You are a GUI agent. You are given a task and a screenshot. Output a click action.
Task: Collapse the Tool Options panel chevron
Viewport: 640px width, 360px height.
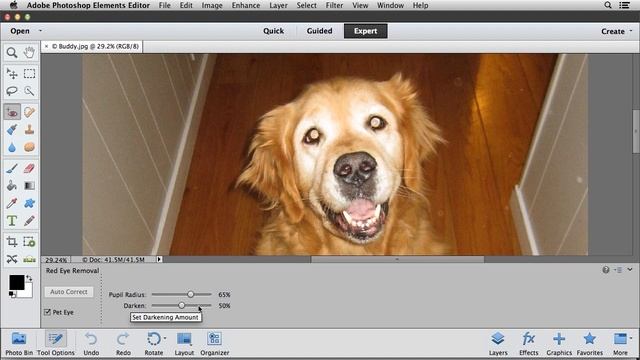point(630,269)
